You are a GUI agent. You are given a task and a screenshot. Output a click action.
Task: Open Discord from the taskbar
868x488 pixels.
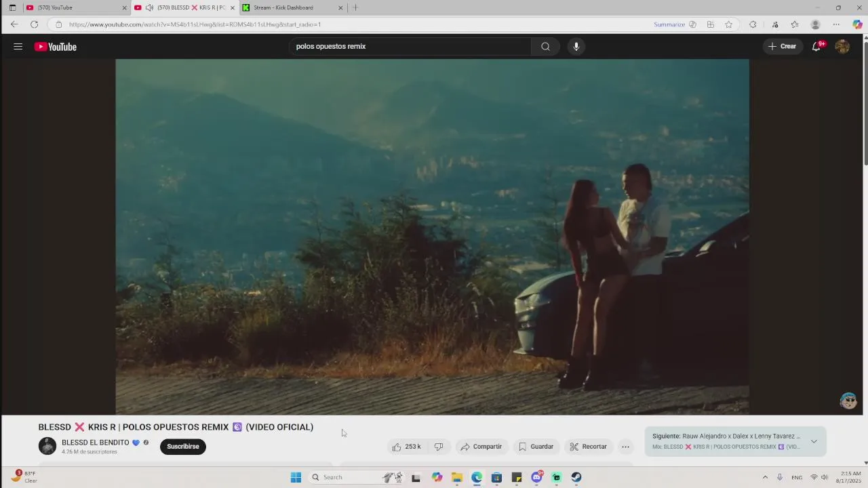537,477
